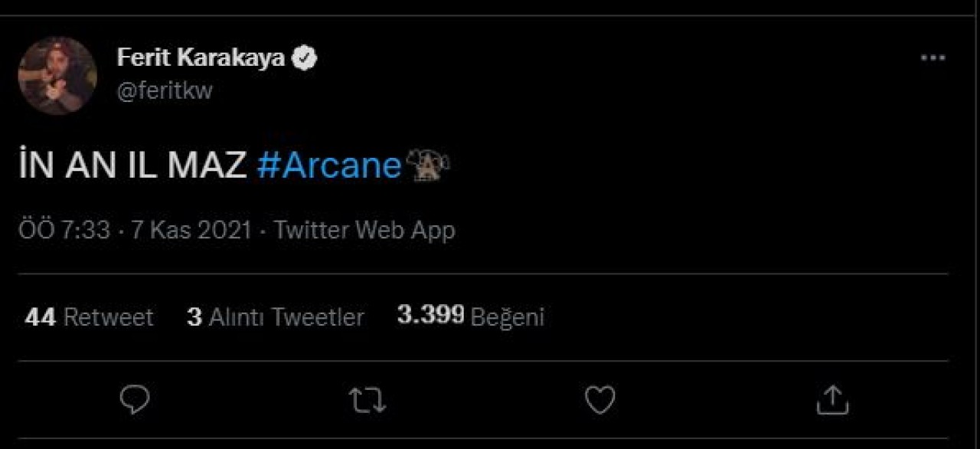Retweet using the retweet arrows icon
Viewport: 980px width, 449px height.
coord(367,400)
